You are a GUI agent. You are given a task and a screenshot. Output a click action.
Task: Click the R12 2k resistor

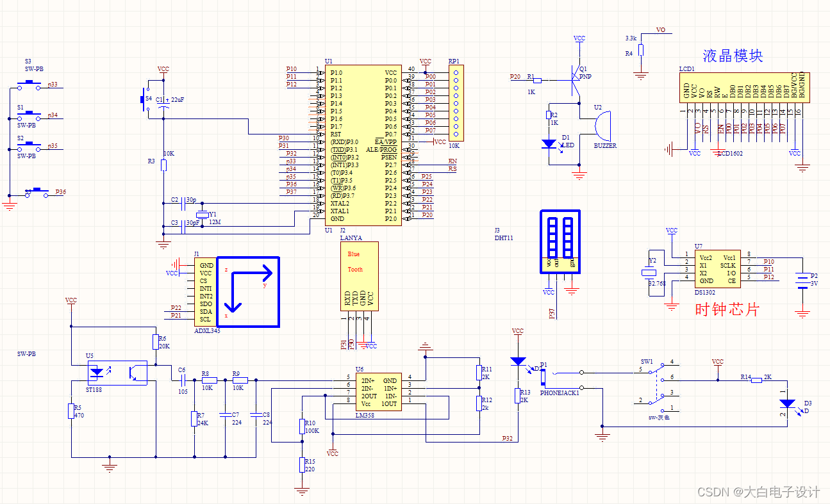pos(479,403)
